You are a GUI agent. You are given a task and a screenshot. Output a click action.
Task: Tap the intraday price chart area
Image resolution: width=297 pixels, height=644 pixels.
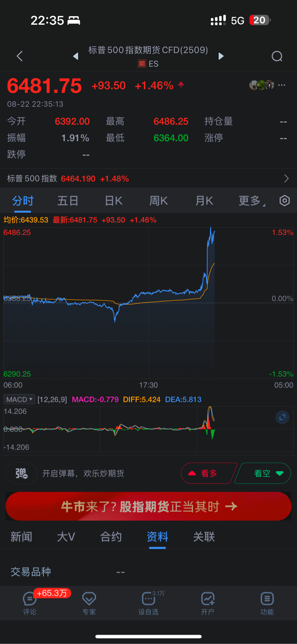(148, 303)
